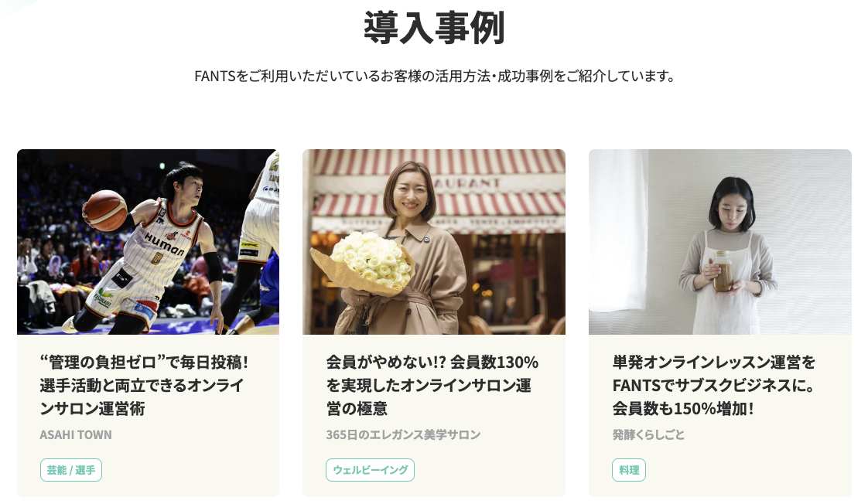Open the basketball player case study image
The image size is (868, 504).
[148, 242]
